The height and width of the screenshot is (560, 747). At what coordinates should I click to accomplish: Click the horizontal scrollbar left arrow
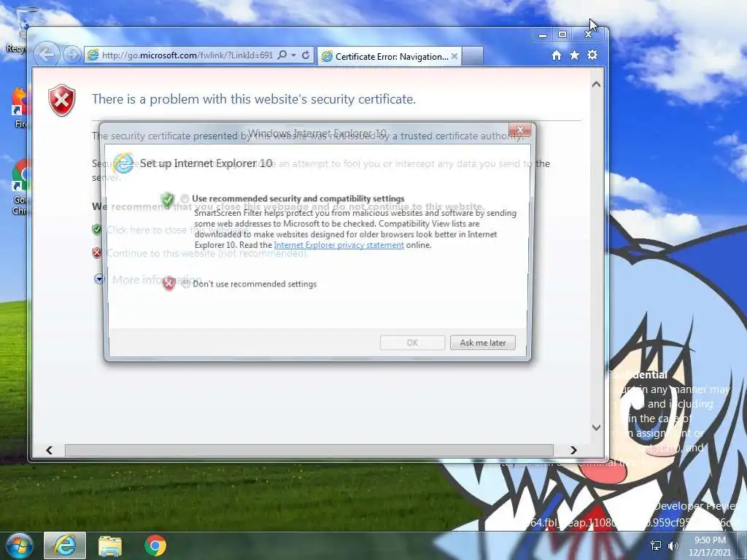pos(49,450)
